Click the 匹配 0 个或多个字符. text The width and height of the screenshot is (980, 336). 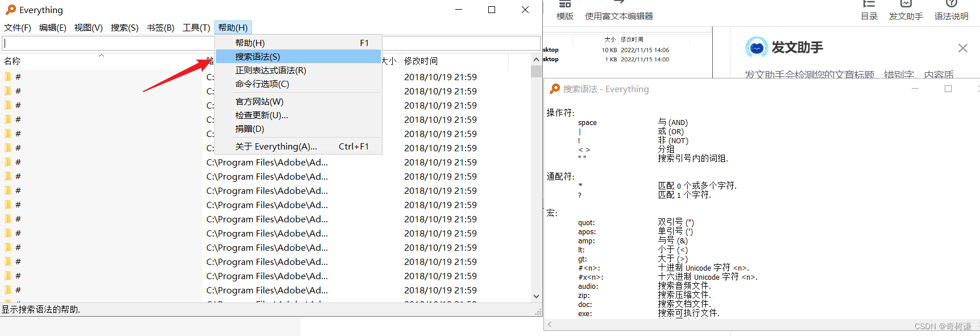pos(697,185)
